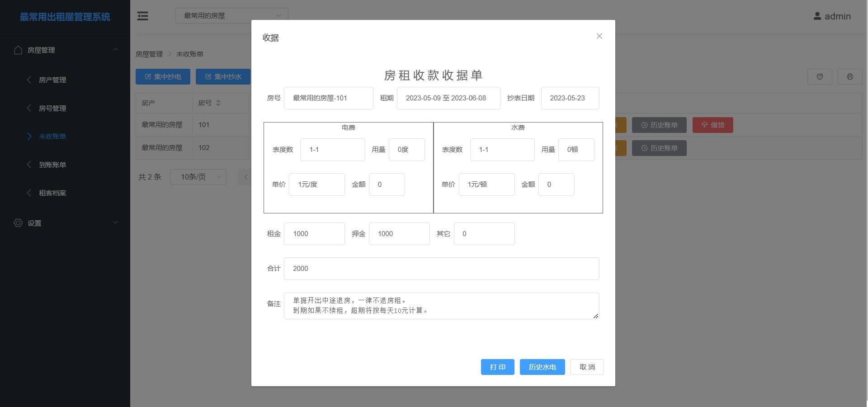The width and height of the screenshot is (868, 407).
Task: Click the 电费 表度数 field
Action: click(x=333, y=150)
